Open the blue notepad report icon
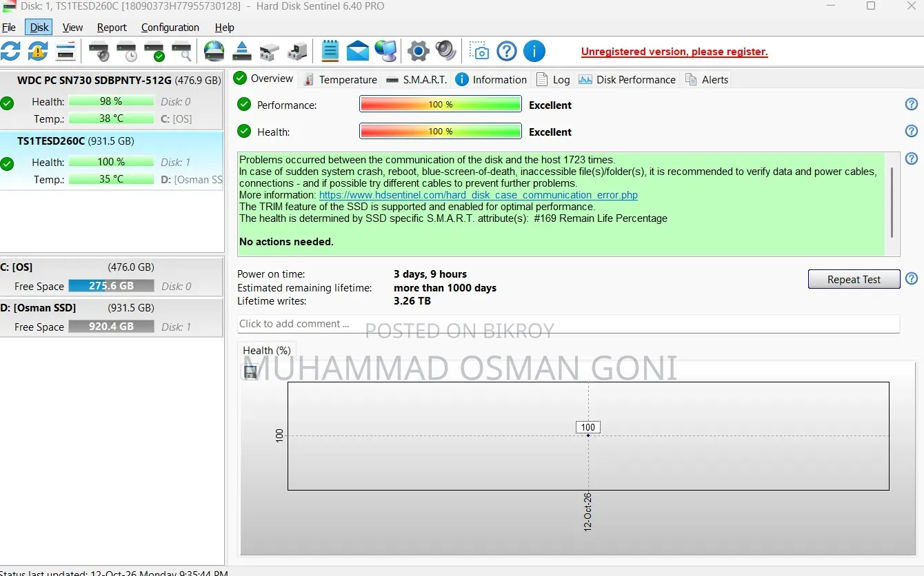The width and height of the screenshot is (924, 576). (x=330, y=51)
